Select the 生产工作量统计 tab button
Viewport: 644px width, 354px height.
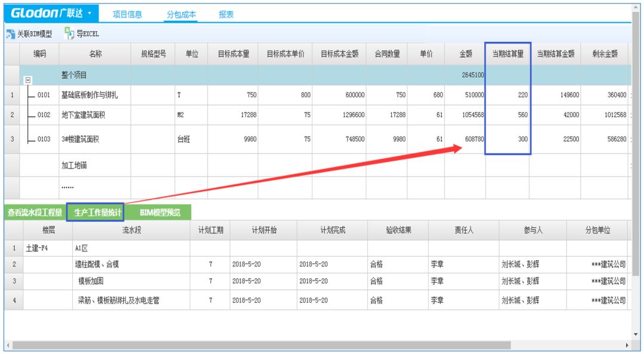click(95, 213)
